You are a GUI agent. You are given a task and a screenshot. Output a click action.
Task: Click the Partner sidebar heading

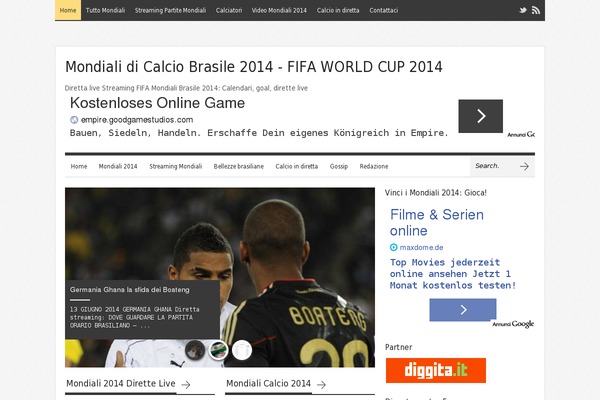pos(398,347)
